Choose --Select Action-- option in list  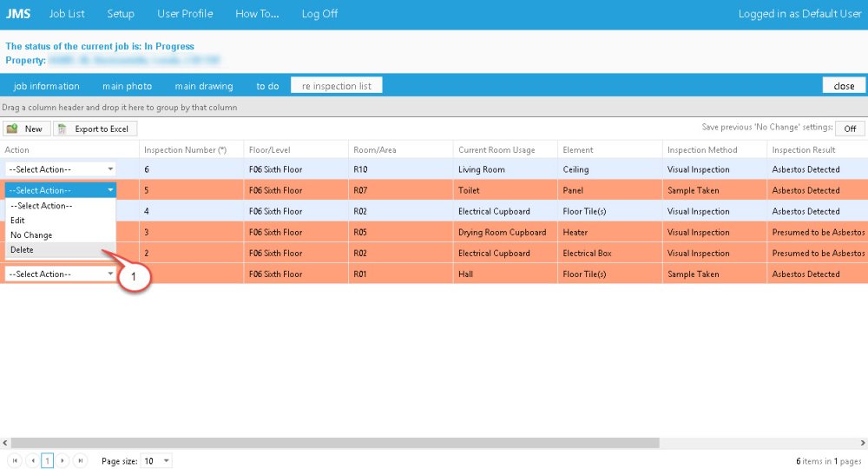pyautogui.click(x=61, y=206)
